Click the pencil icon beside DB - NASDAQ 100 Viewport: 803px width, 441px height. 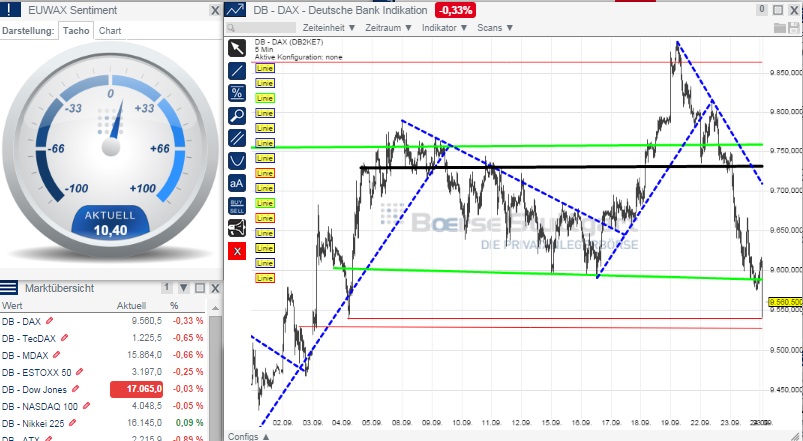coord(87,406)
